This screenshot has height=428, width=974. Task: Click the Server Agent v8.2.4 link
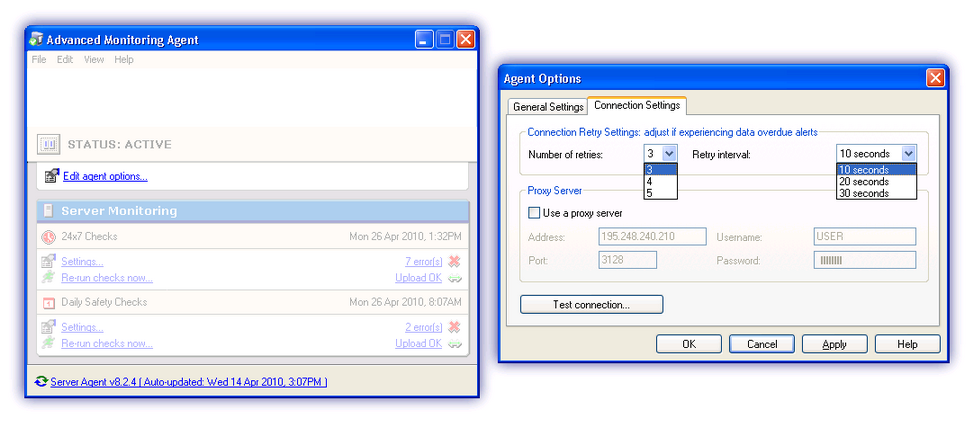coord(189,382)
